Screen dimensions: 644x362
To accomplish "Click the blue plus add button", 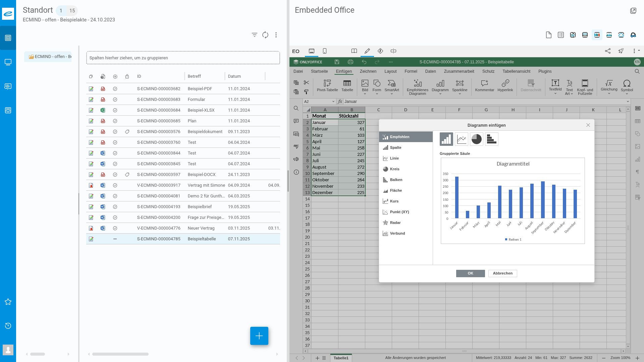I will tap(259, 336).
